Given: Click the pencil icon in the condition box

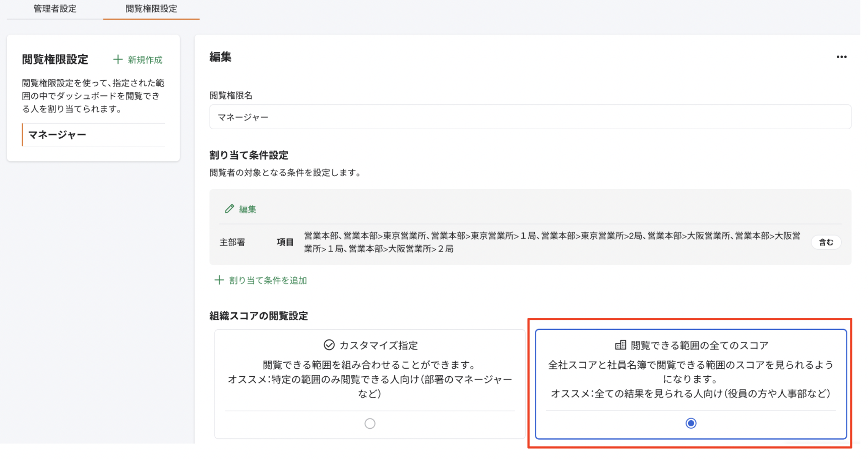Looking at the screenshot, I should click(x=229, y=209).
